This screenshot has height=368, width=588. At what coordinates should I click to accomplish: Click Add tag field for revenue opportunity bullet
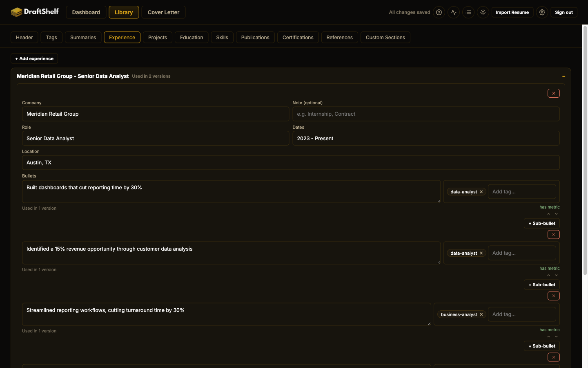pos(522,253)
